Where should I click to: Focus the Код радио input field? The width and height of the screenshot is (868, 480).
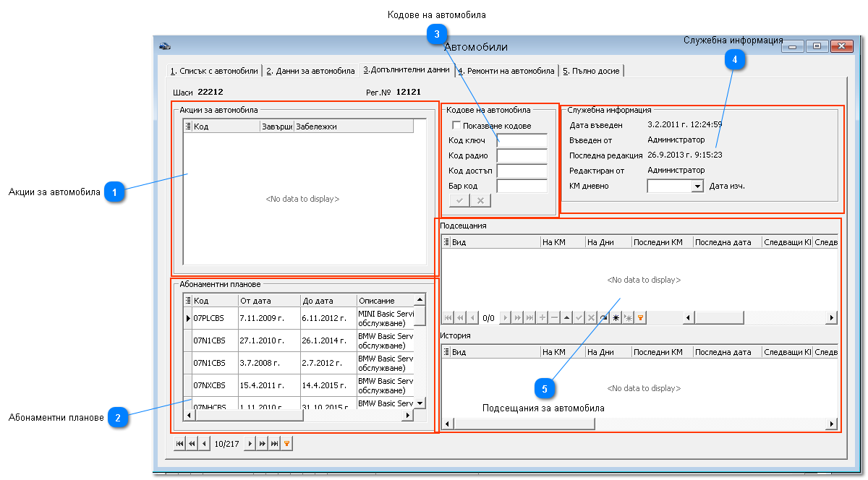pyautogui.click(x=522, y=156)
